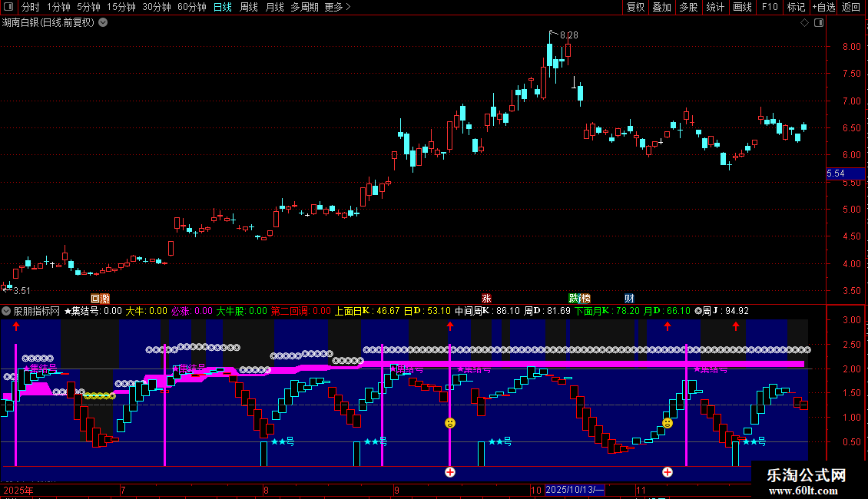Click the second red plus circle marker
Viewport: 868px width, 499px height.
tap(668, 472)
